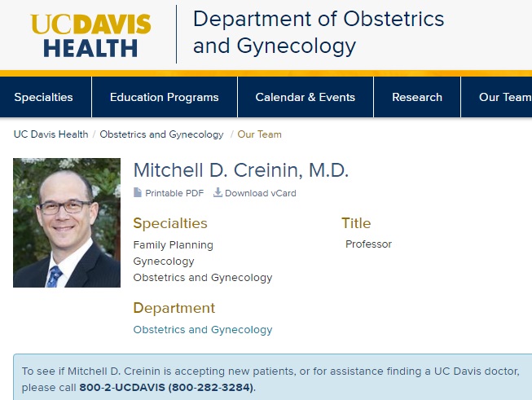Go to the Research navigation tab
Image resolution: width=532 pixels, height=400 pixels.
tap(417, 98)
